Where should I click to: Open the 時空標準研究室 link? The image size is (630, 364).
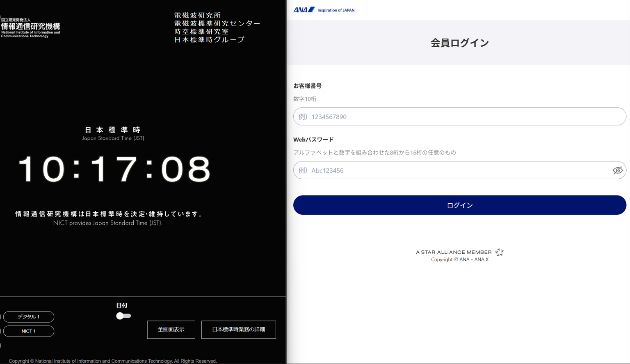coord(201,32)
